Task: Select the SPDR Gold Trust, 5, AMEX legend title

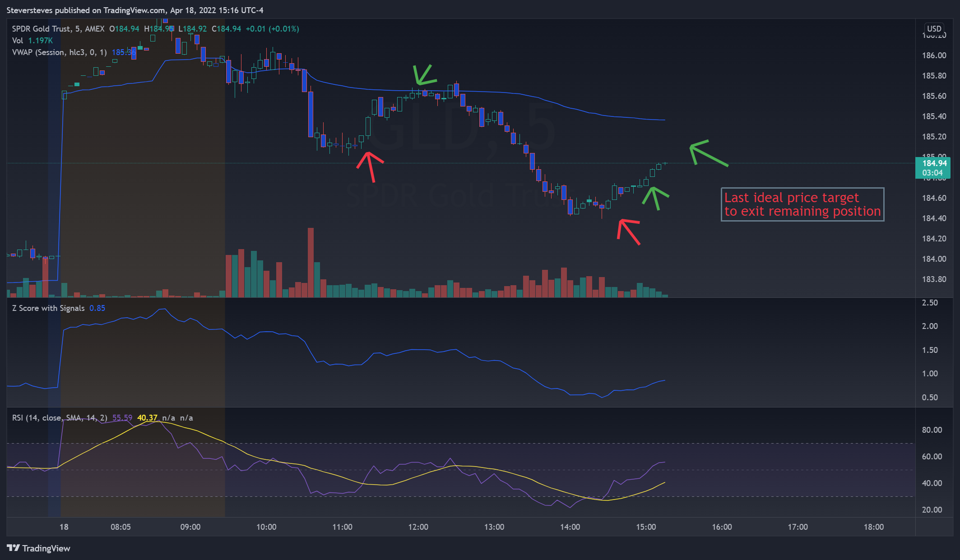Action: [58, 29]
